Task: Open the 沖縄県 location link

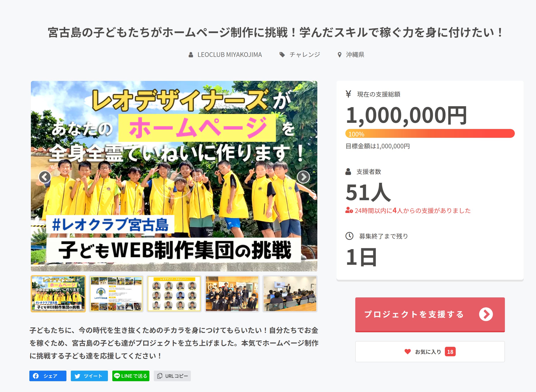Action: 355,55
